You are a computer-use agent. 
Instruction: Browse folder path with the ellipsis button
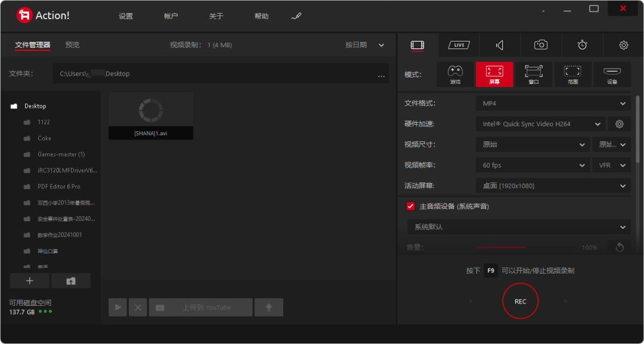tap(381, 76)
